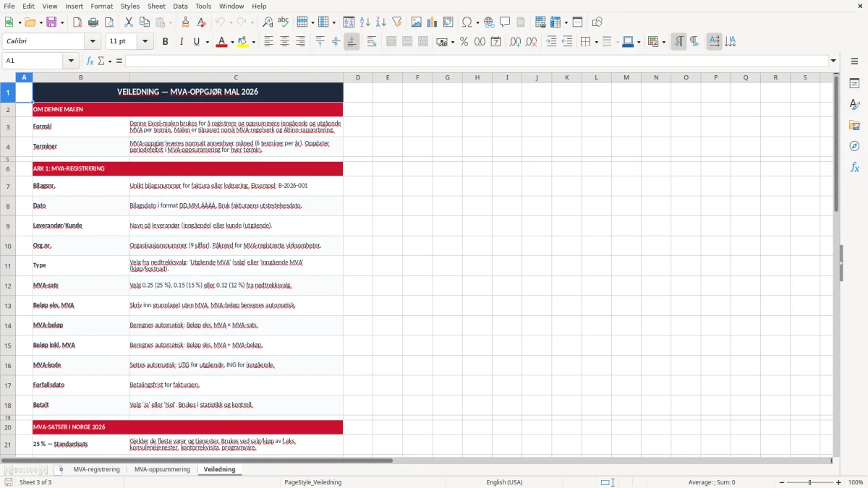Switch to the MVA-oppsummering sheet tab

(162, 470)
